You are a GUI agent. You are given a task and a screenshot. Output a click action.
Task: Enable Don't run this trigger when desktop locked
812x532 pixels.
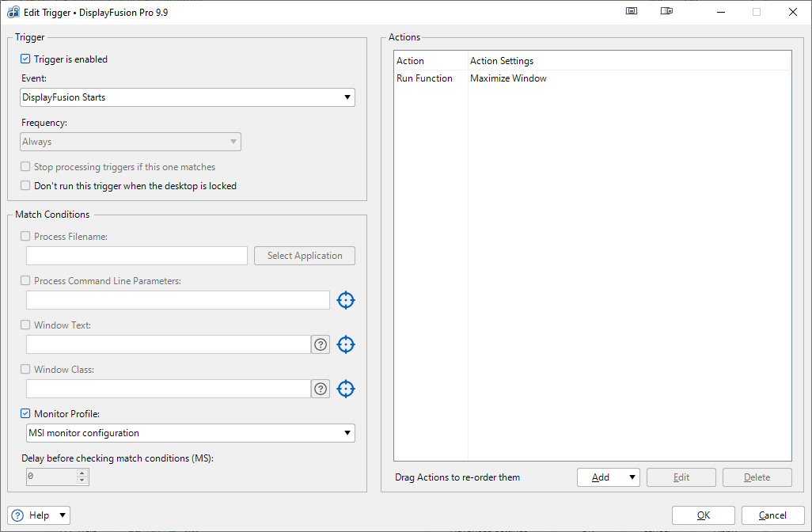coord(26,186)
